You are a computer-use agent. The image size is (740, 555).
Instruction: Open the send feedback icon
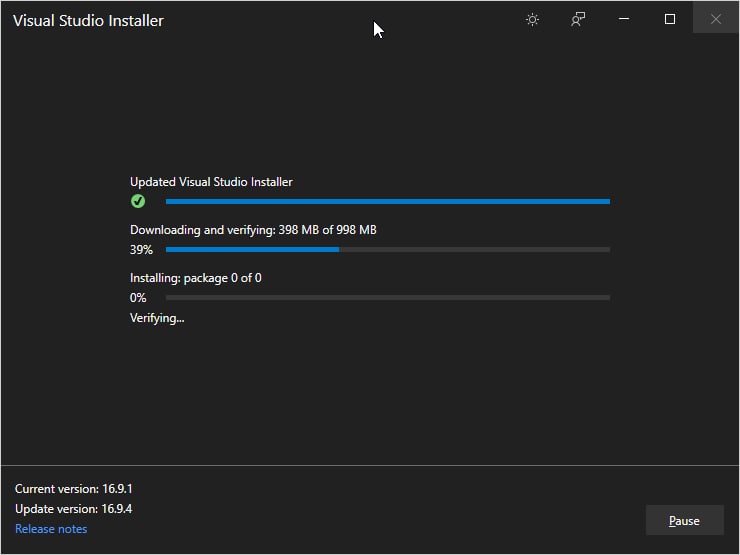coord(578,19)
